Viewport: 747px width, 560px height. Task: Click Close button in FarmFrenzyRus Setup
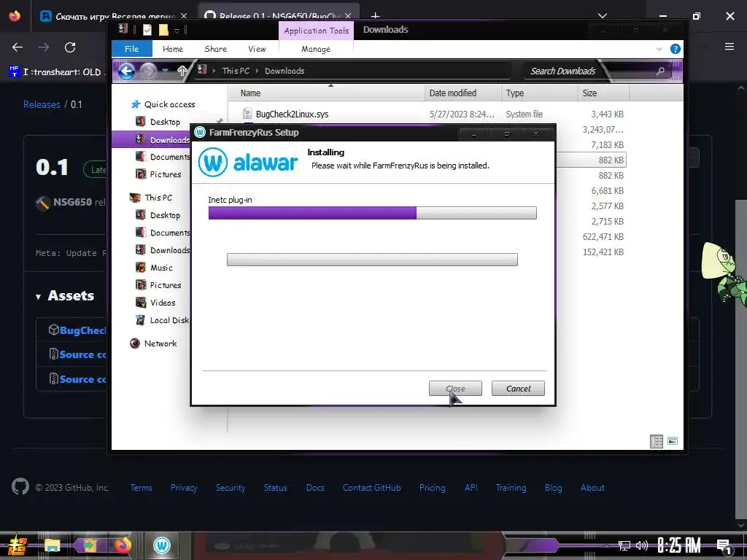[x=455, y=389]
